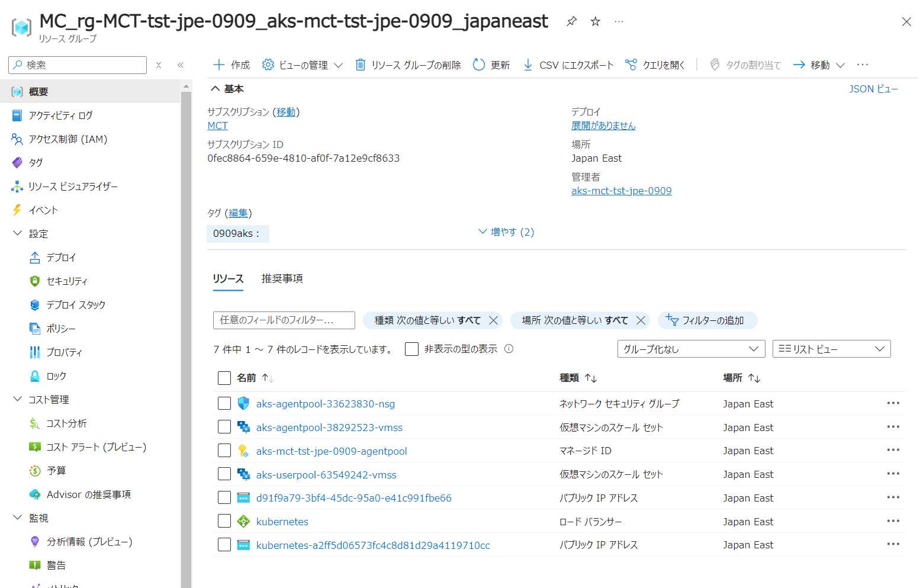Select checkbox for d91f9a79-3bf4-45dc-95a0-e41c991fbe66

[224, 497]
